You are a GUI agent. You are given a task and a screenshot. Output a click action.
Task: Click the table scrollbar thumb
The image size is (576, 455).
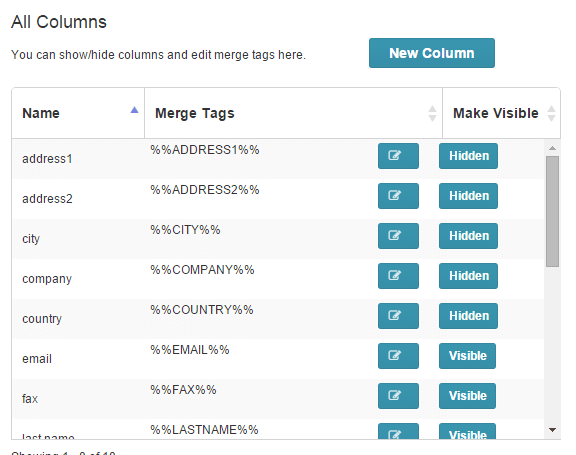point(552,212)
